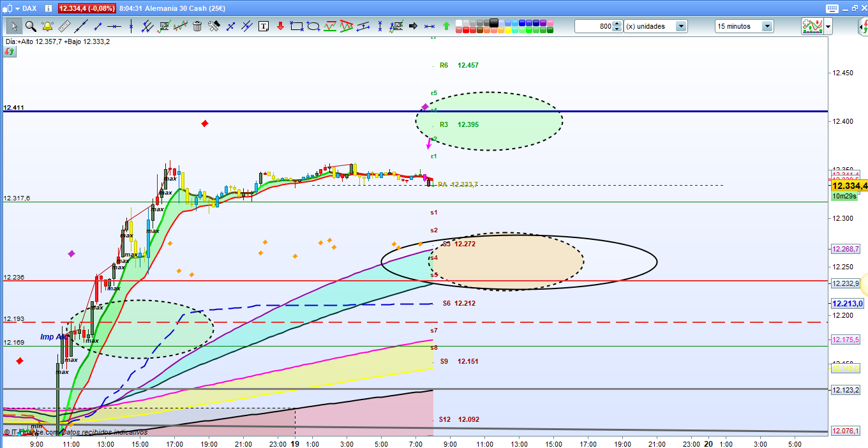This screenshot has width=868, height=448.
Task: Expand the add-indicator button's dropdown arrow
Action: 828,26
